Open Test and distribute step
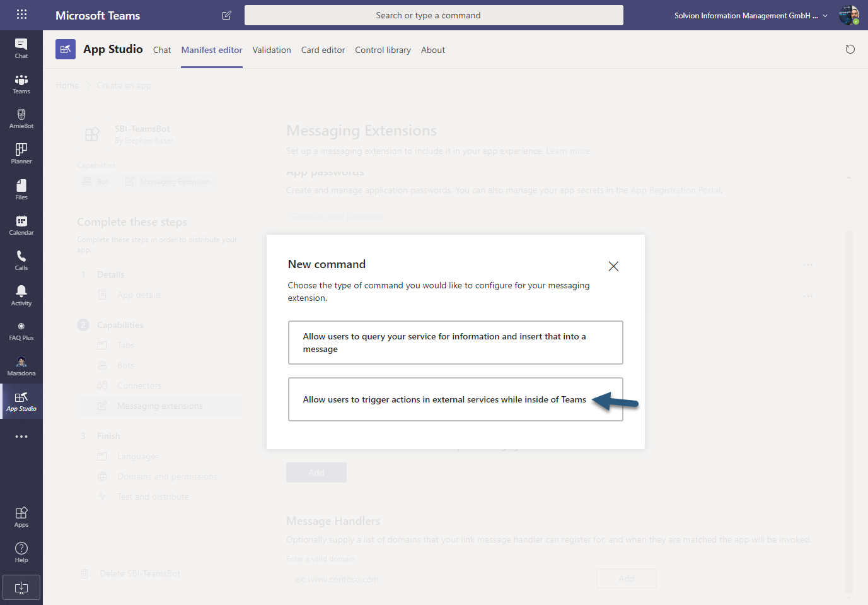This screenshot has width=868, height=605. pyautogui.click(x=153, y=496)
